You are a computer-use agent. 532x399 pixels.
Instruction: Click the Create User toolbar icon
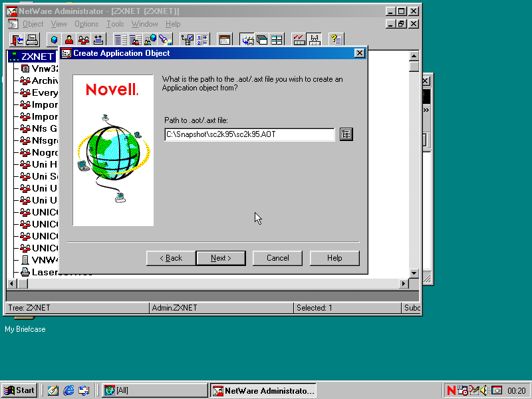(x=69, y=40)
